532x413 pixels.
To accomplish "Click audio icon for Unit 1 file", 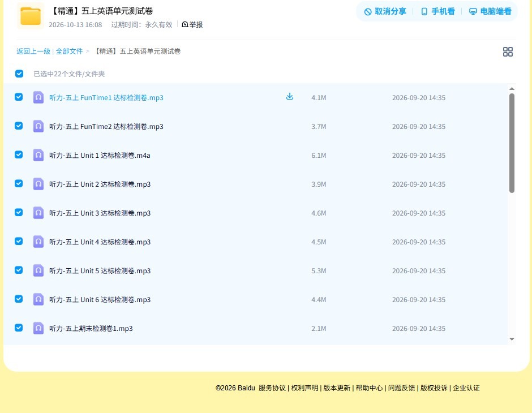I will click(38, 155).
